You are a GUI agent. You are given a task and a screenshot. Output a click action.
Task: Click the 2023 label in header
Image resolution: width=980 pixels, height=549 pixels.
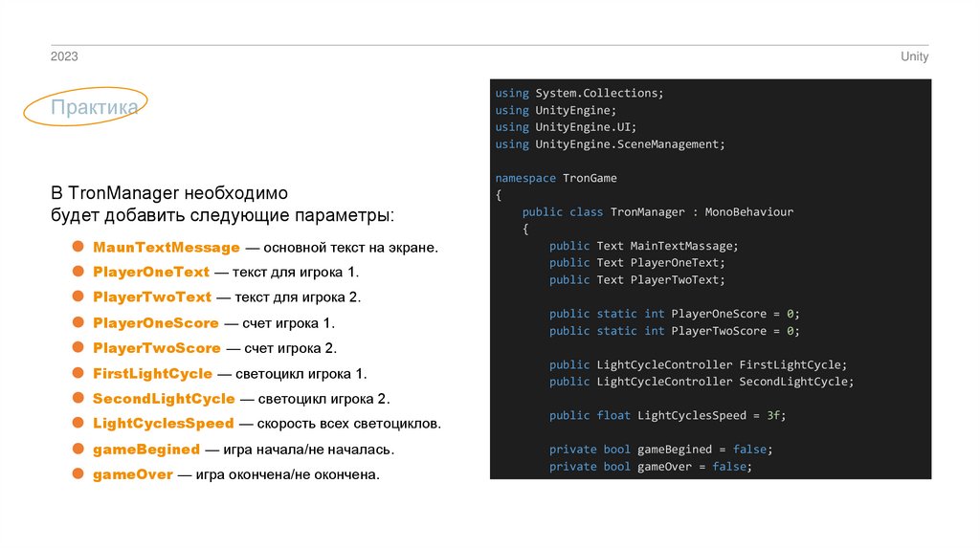64,57
